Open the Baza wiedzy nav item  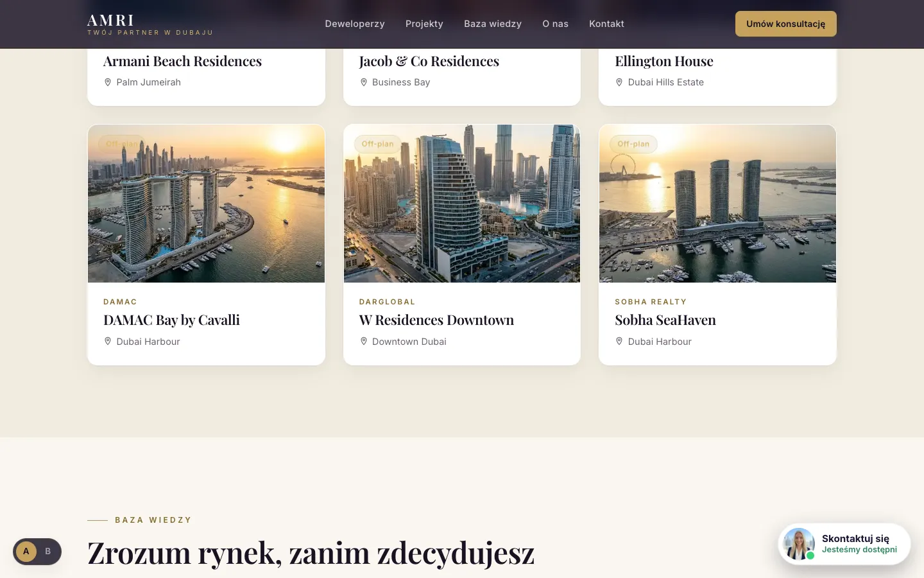click(493, 24)
